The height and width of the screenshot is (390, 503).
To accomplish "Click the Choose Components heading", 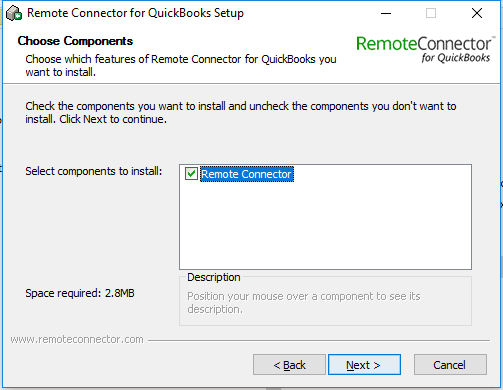I will coord(75,41).
